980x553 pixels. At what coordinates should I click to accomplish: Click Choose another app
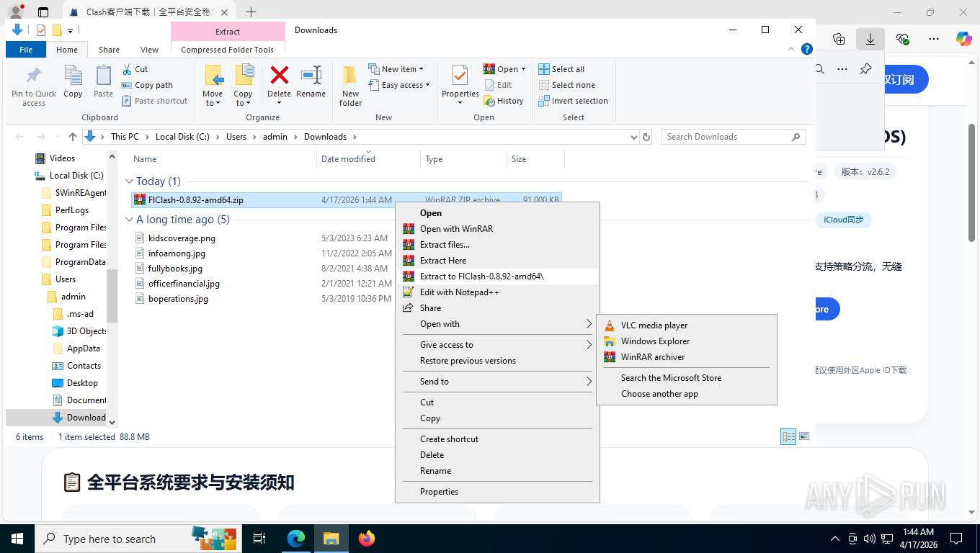(687, 394)
